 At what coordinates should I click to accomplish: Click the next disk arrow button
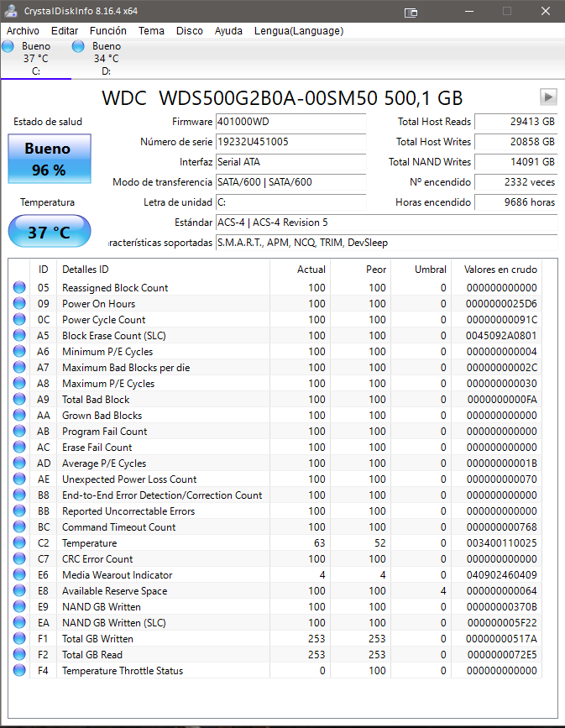[548, 97]
